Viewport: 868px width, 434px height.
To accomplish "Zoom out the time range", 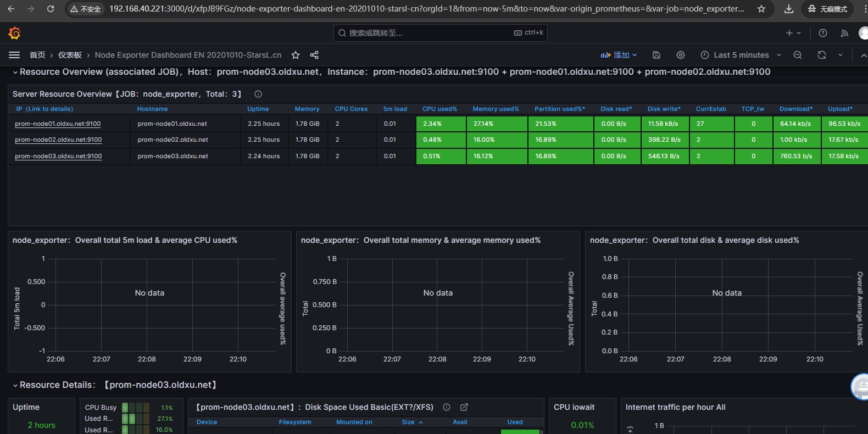I will tap(798, 55).
